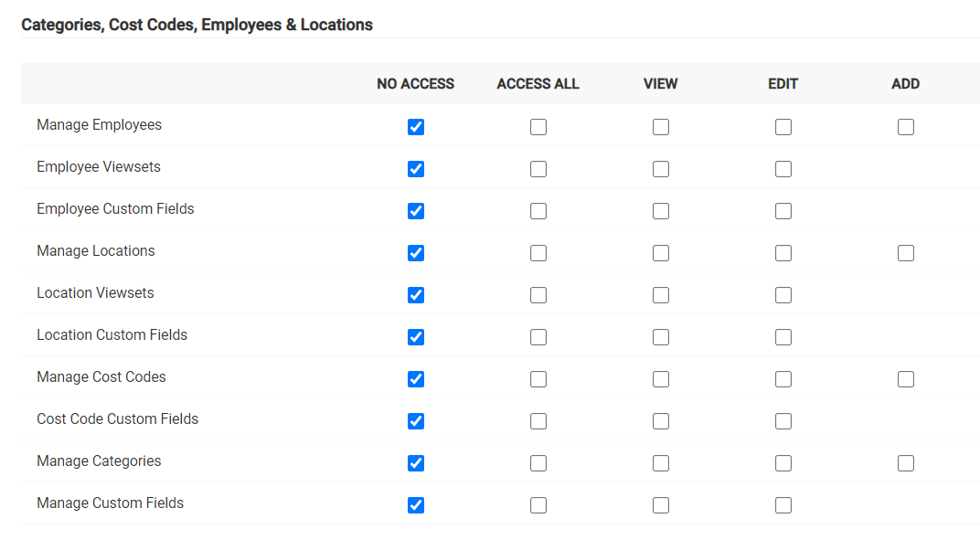The image size is (980, 540).
Task: Click the 'Employee Viewsets' row label
Action: point(99,167)
